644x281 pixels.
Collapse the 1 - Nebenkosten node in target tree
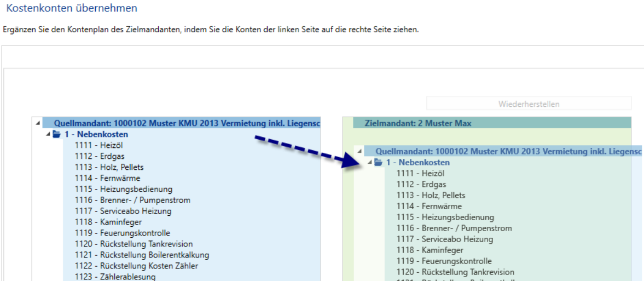pos(370,163)
